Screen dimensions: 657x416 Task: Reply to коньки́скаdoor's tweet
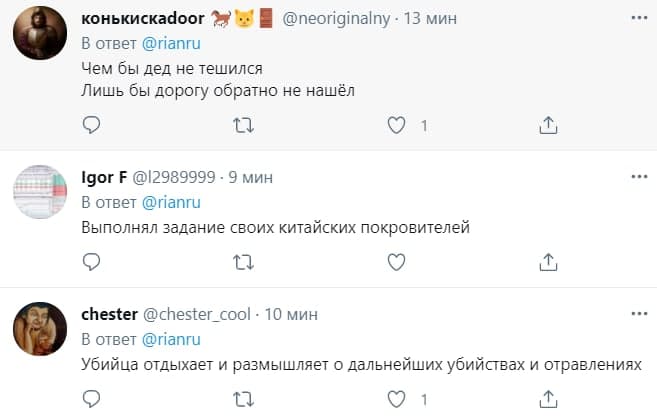[91, 125]
